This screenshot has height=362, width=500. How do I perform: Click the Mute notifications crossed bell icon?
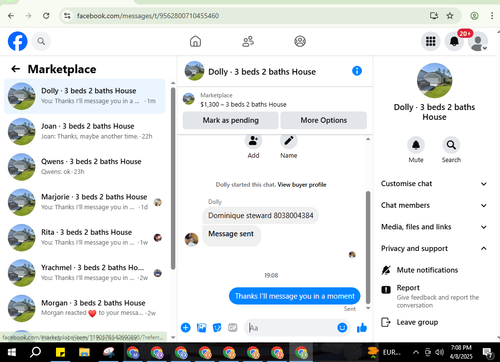pyautogui.click(x=386, y=270)
